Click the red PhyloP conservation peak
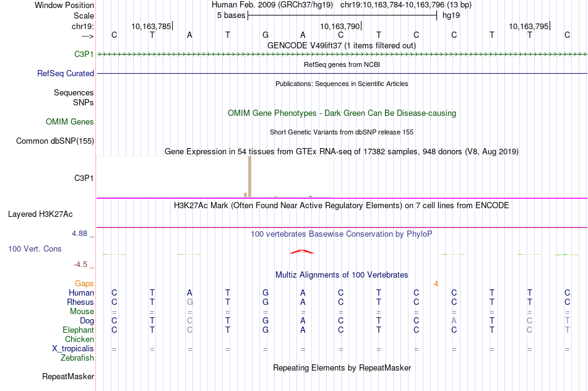The height and width of the screenshot is (391, 588). tap(302, 252)
